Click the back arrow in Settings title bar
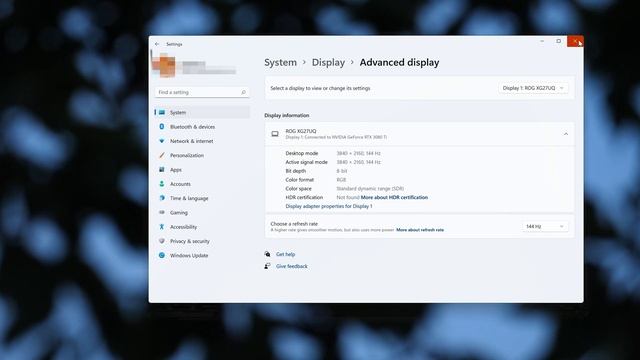Screen dimensions: 640x360 157,44
